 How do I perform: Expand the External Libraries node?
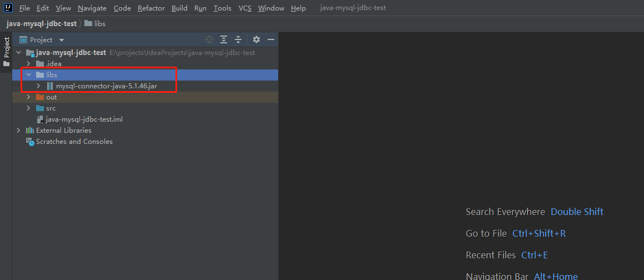click(18, 131)
